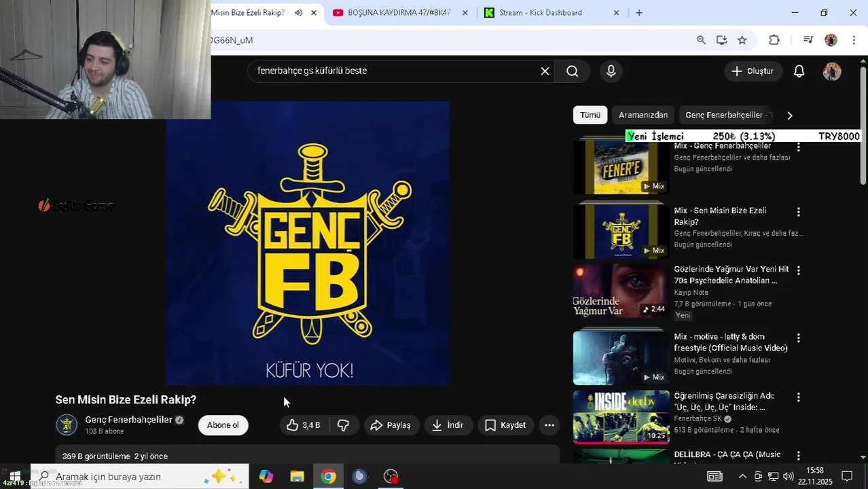Open Windows notification center
The width and height of the screenshot is (868, 489).
(x=847, y=477)
